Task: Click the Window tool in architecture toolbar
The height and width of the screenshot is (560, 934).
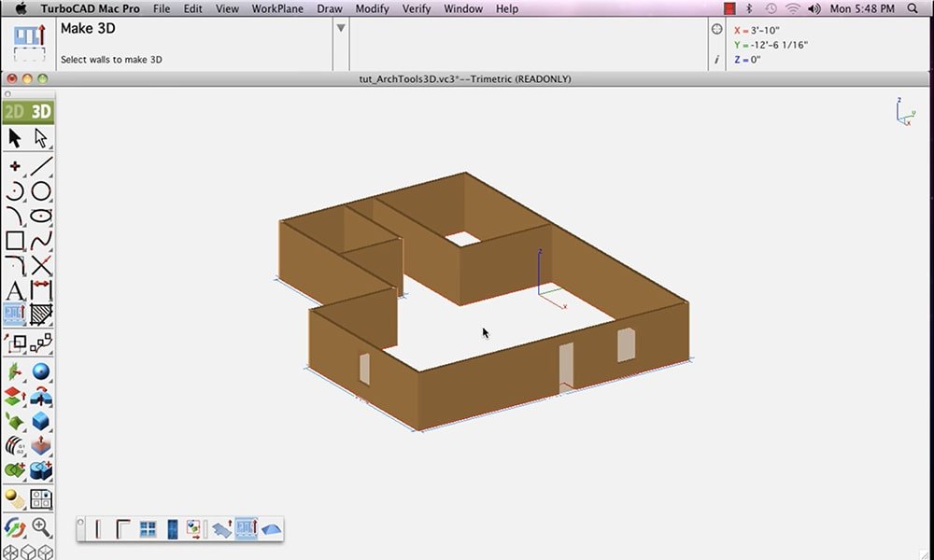Action: [148, 529]
